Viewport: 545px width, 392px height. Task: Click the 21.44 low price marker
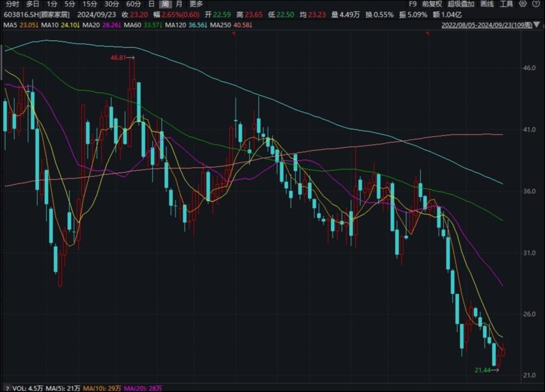pos(483,369)
